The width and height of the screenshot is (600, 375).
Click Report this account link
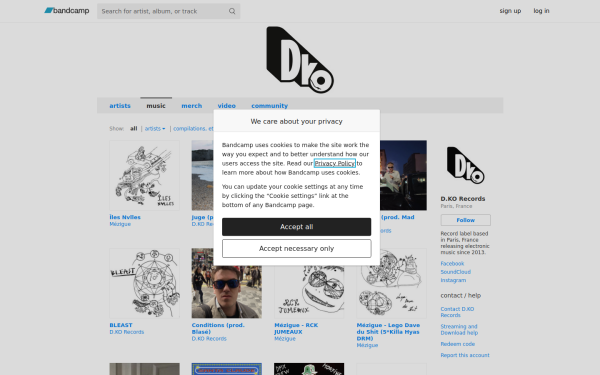click(x=465, y=355)
